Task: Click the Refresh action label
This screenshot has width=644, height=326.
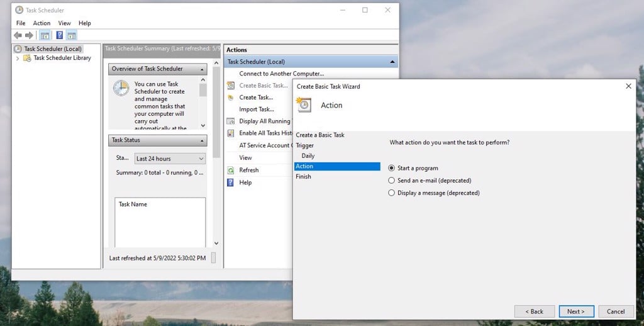Action: tap(249, 170)
